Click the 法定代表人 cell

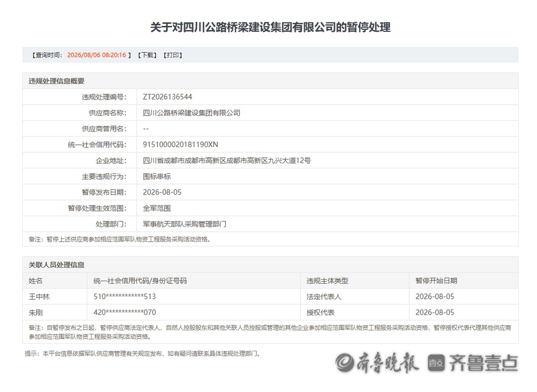pos(324,297)
